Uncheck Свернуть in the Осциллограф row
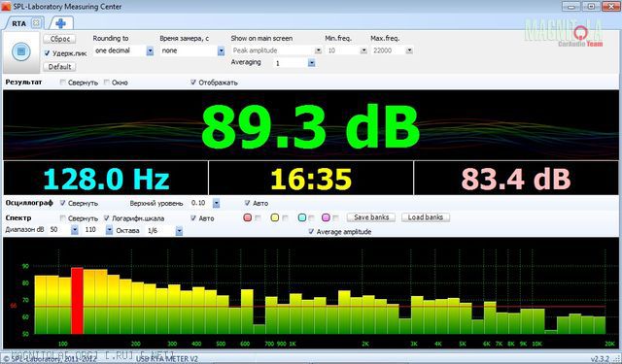This screenshot has width=622, height=364. [x=62, y=203]
